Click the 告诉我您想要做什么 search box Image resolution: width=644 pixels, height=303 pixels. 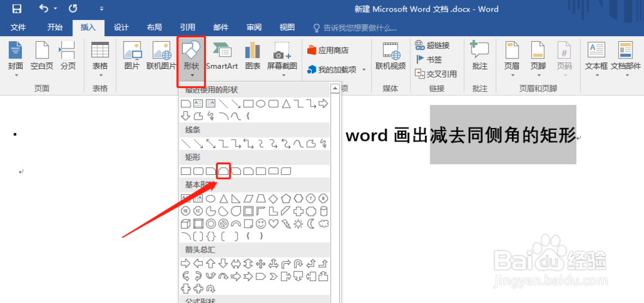pyautogui.click(x=355, y=28)
